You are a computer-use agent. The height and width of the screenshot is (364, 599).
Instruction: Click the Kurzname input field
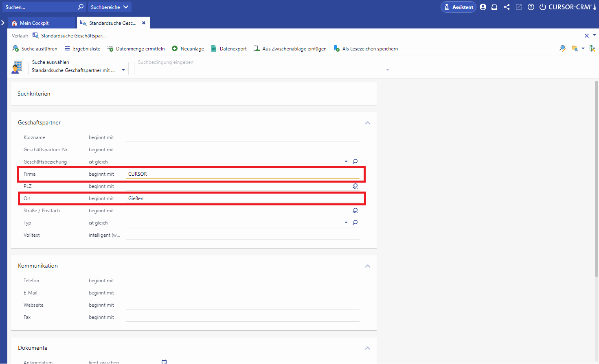242,137
